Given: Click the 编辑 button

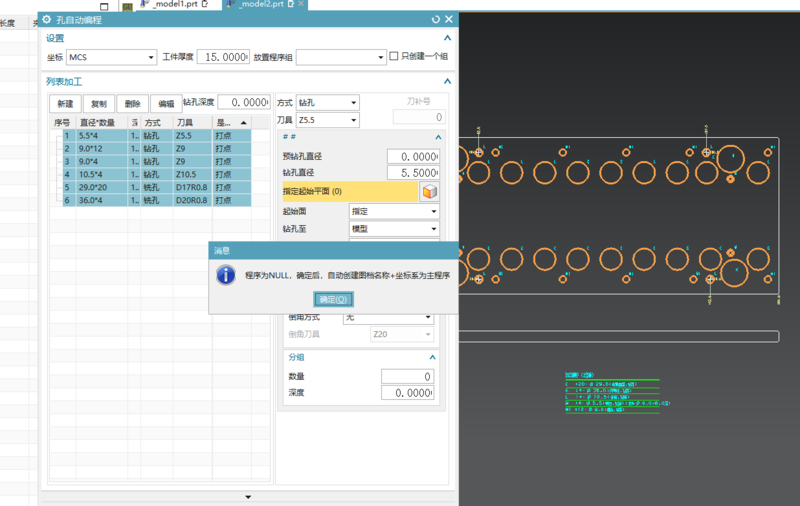Looking at the screenshot, I should 166,104.
